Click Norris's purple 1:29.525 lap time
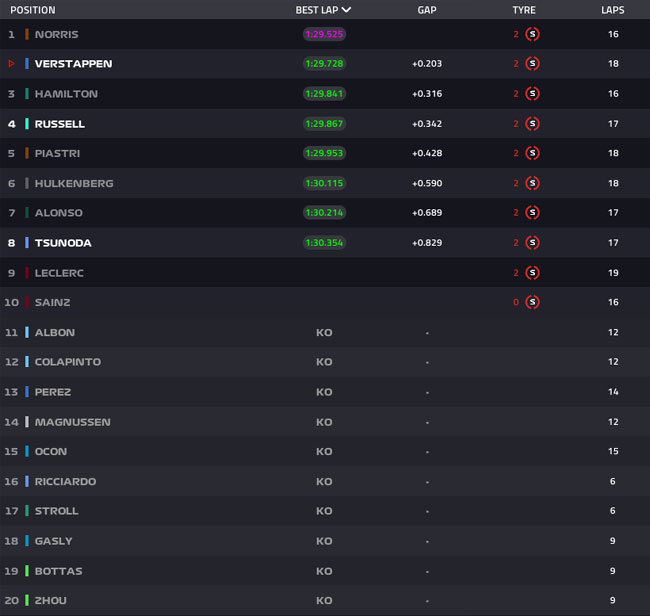 (324, 34)
